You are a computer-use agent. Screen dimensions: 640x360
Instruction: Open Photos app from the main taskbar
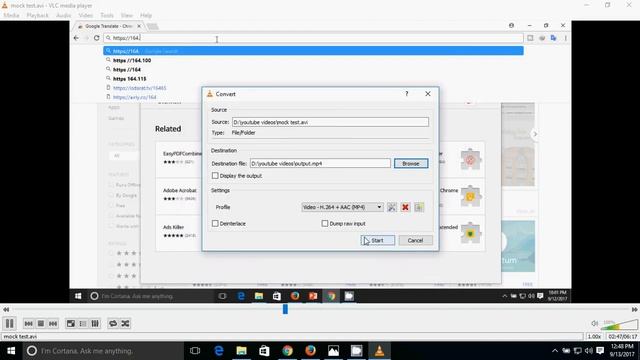(x=333, y=351)
